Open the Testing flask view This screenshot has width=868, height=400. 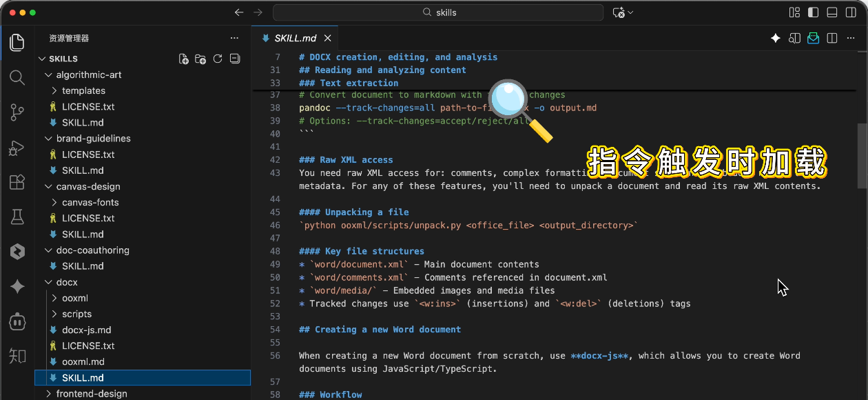(17, 218)
